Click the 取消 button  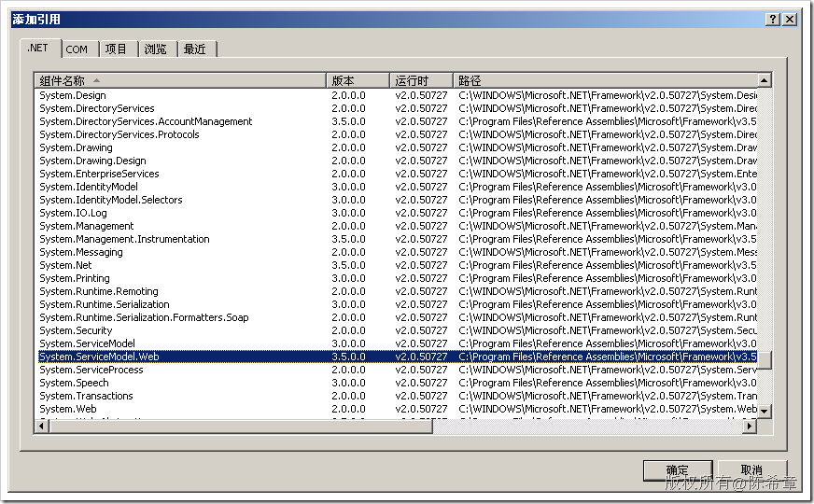tap(751, 470)
